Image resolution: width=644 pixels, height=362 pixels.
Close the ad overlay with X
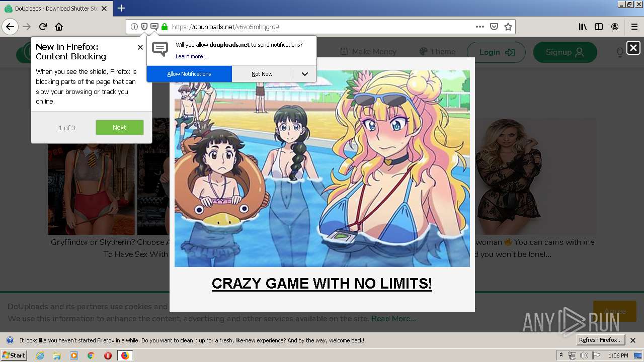point(633,48)
